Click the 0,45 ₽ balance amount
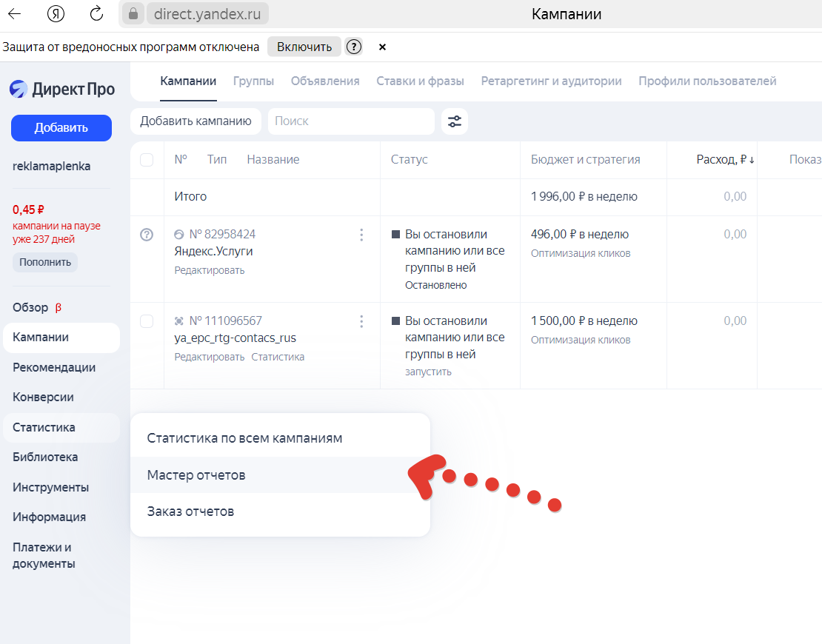This screenshot has width=822, height=644. (28, 210)
